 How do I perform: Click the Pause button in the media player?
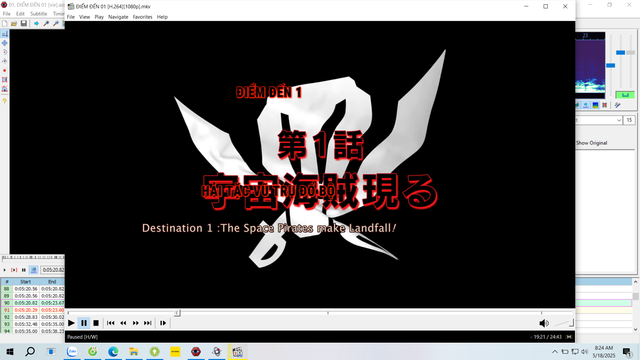pos(84,323)
